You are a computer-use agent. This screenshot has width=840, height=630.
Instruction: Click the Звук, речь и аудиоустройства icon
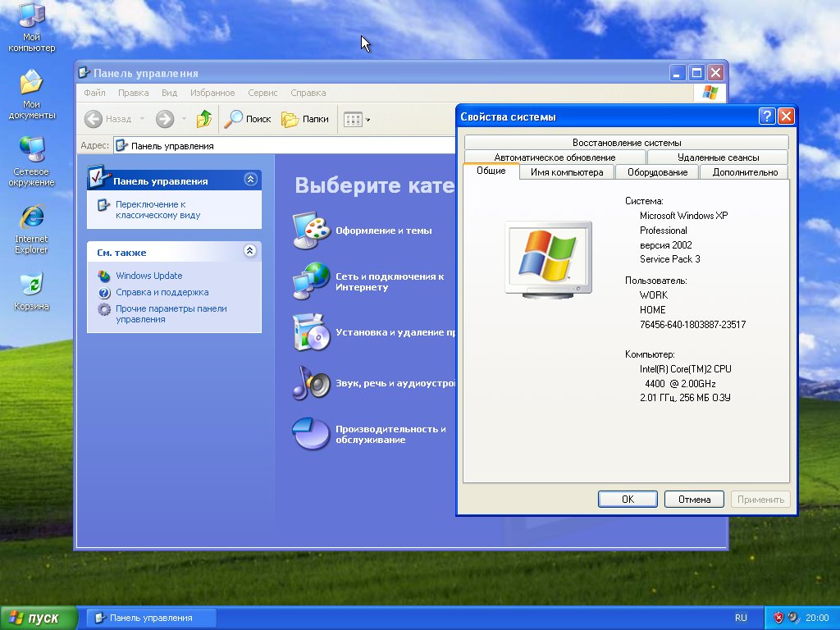pos(311,383)
